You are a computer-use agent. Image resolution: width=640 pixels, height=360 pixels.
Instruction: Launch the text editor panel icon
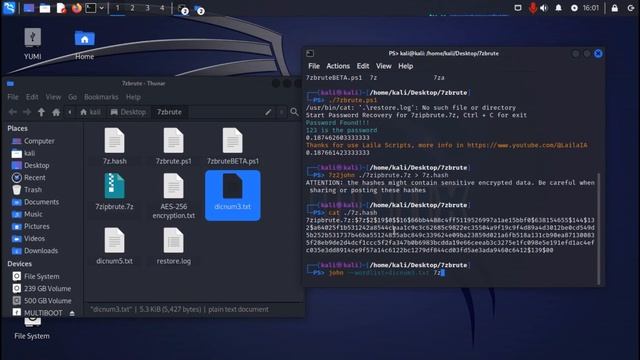point(61,8)
